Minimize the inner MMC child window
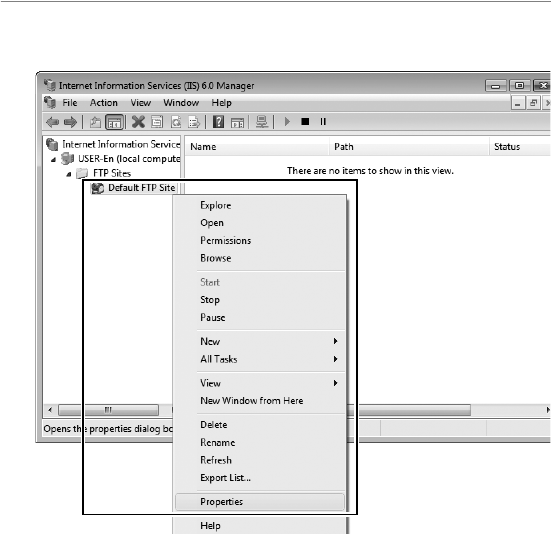This screenshot has width=551, height=534. coord(518,103)
